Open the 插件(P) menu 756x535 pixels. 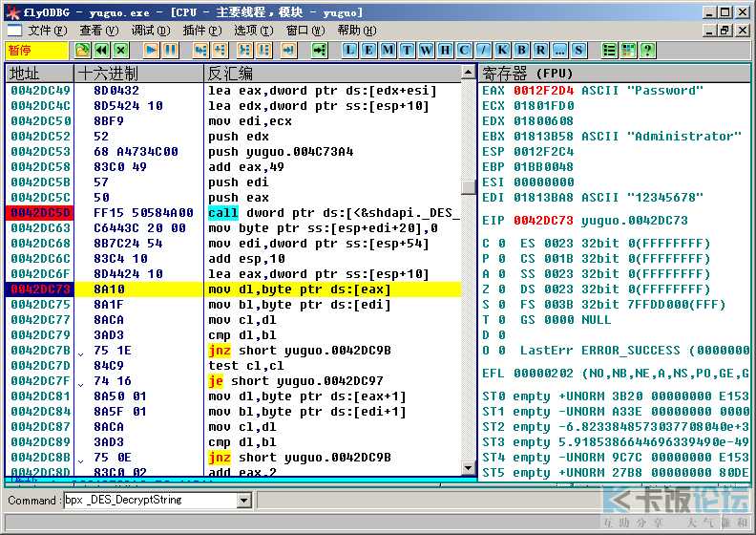coord(202,31)
